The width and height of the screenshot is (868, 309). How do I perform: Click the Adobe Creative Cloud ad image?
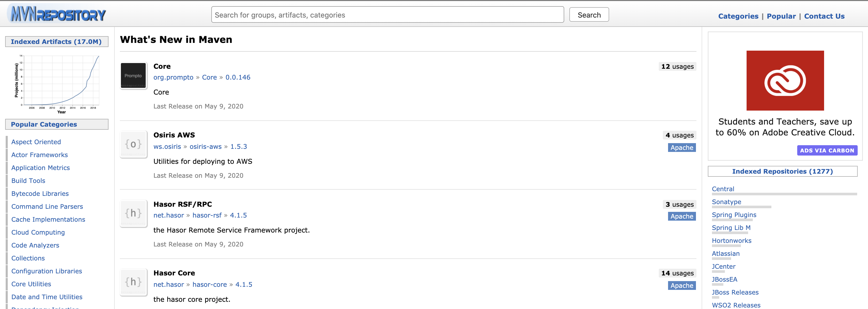[785, 81]
